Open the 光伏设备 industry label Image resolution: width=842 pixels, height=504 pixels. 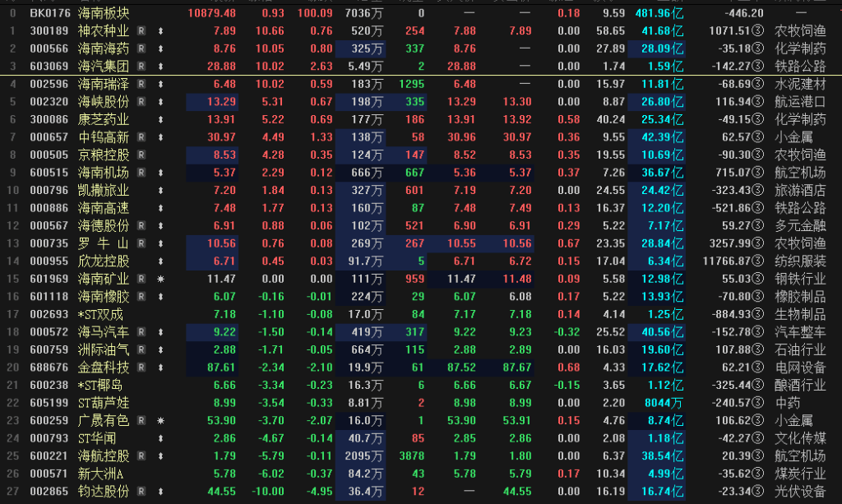(800, 492)
